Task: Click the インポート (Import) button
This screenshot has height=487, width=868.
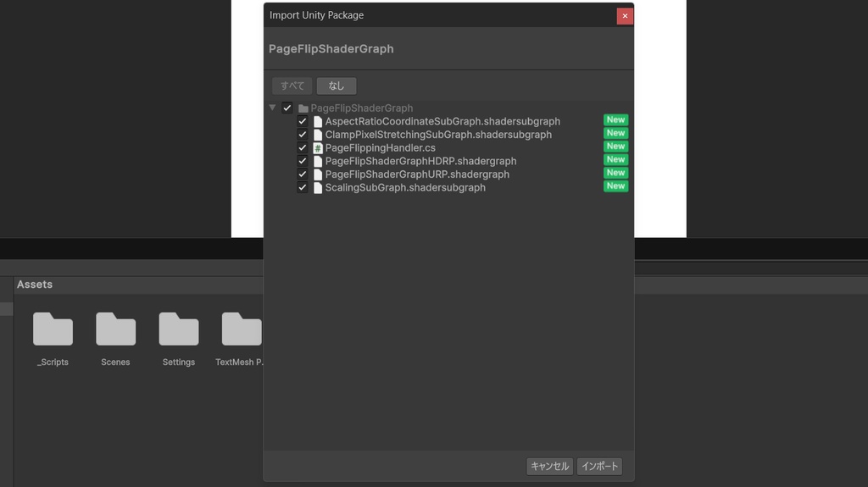Action: (x=599, y=466)
